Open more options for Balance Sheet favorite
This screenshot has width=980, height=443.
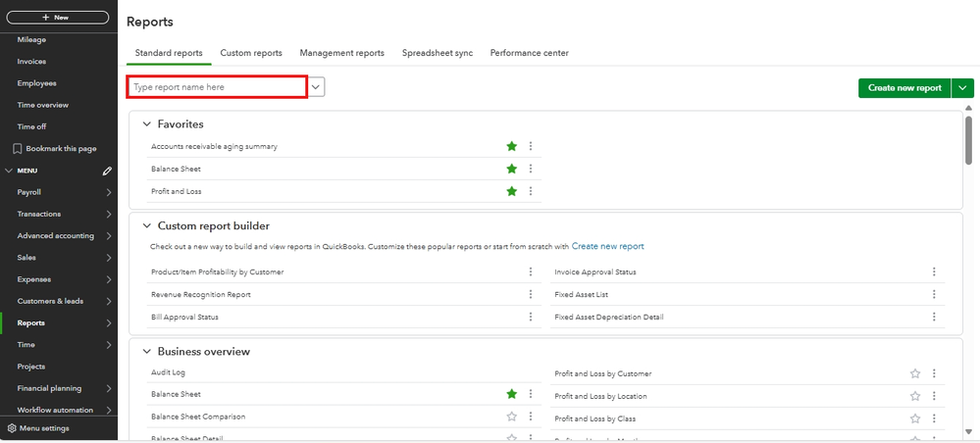click(531, 169)
